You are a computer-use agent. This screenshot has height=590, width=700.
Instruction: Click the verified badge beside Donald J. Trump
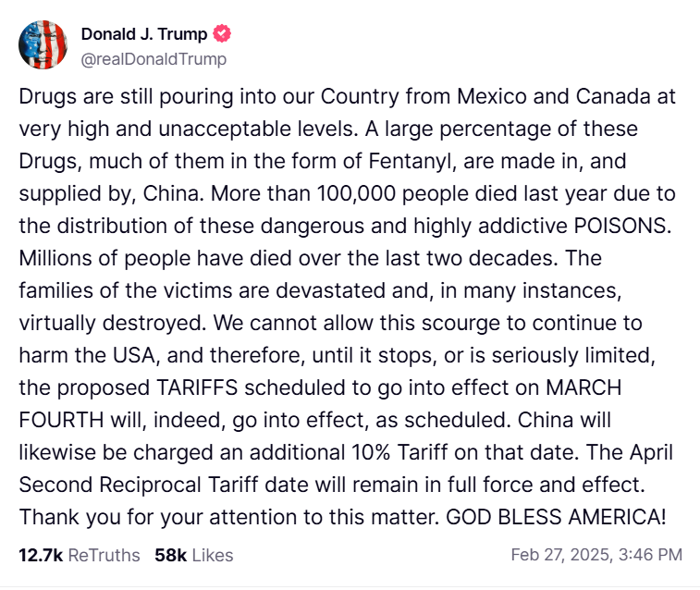221,35
